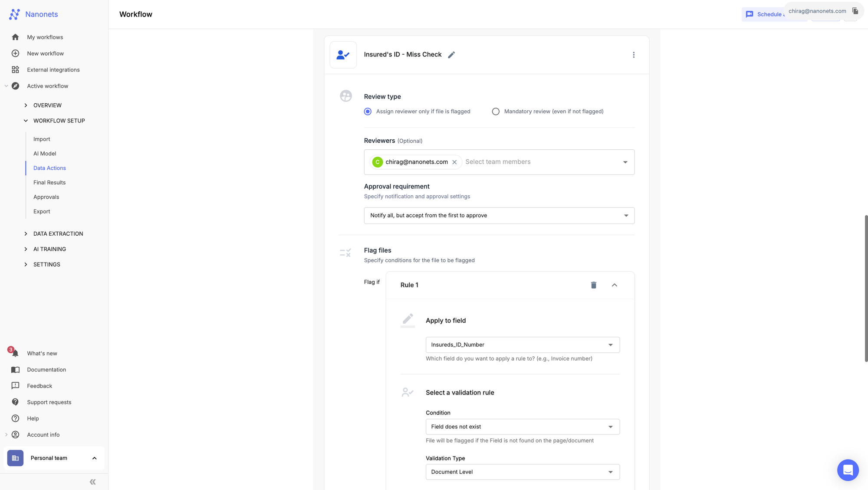Click the workflow reviewer icon
This screenshot has width=868, height=490.
pyautogui.click(x=343, y=54)
